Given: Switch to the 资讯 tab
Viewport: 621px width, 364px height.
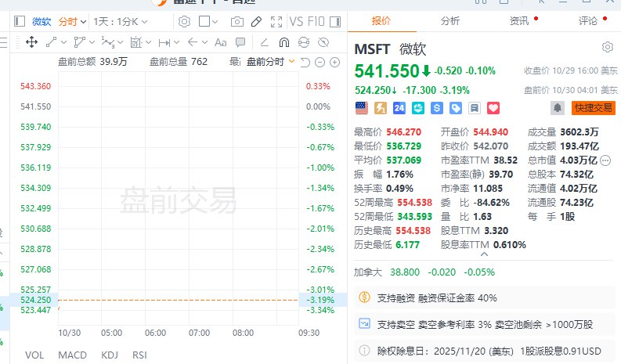Looking at the screenshot, I should (519, 21).
